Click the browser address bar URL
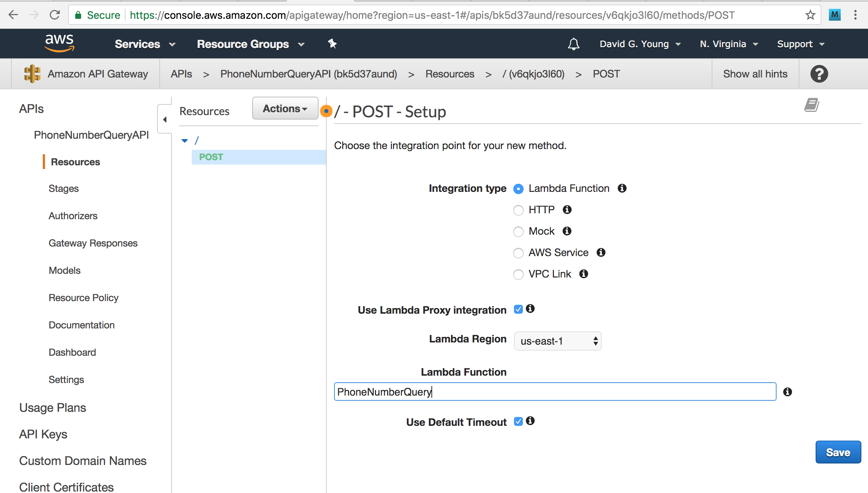This screenshot has height=493, width=868. 432,15
